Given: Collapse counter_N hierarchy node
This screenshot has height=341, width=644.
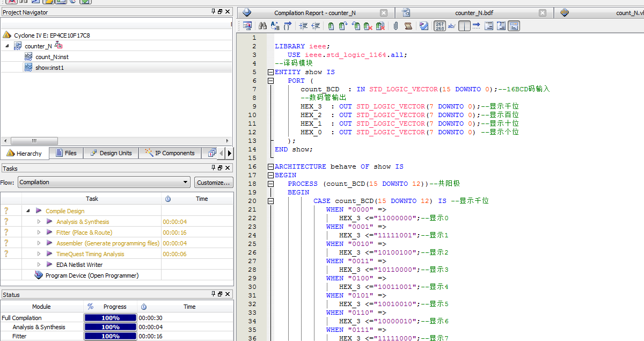Looking at the screenshot, I should click(x=8, y=46).
